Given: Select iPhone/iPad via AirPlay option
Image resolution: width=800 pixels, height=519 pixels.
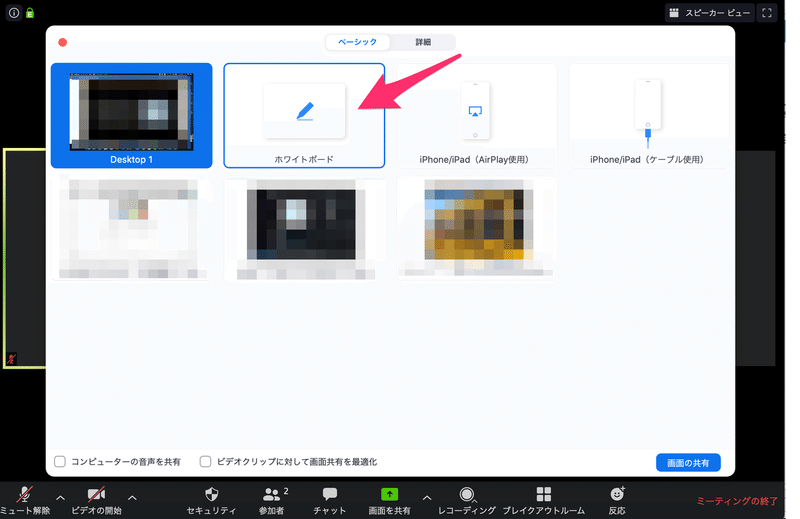Looking at the screenshot, I should (x=476, y=115).
